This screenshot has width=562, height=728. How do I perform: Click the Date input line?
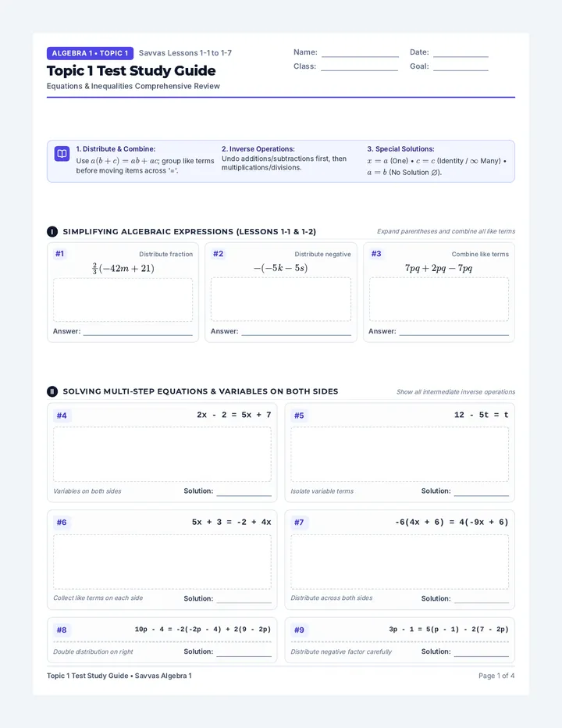(x=461, y=53)
